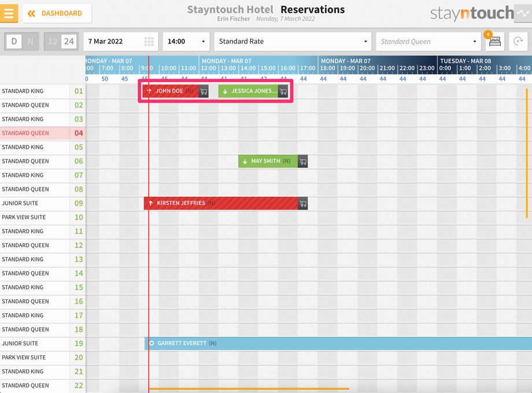Open John Doe reservation block

click(x=171, y=91)
